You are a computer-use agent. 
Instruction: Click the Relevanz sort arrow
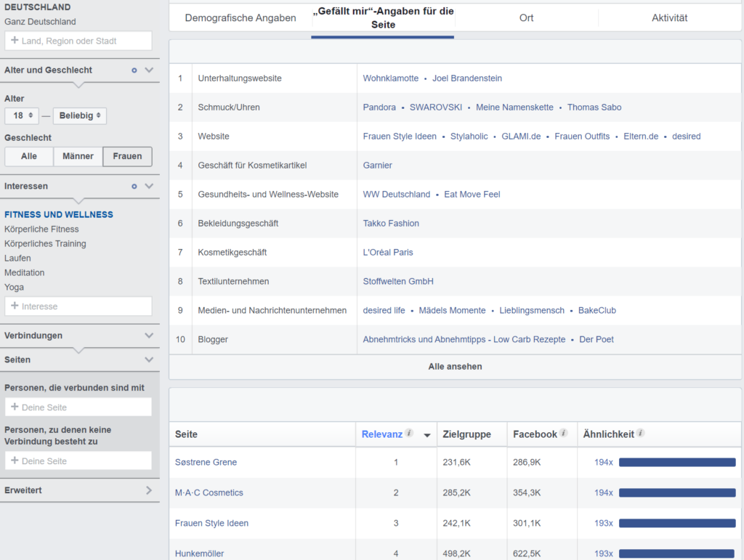click(x=427, y=435)
